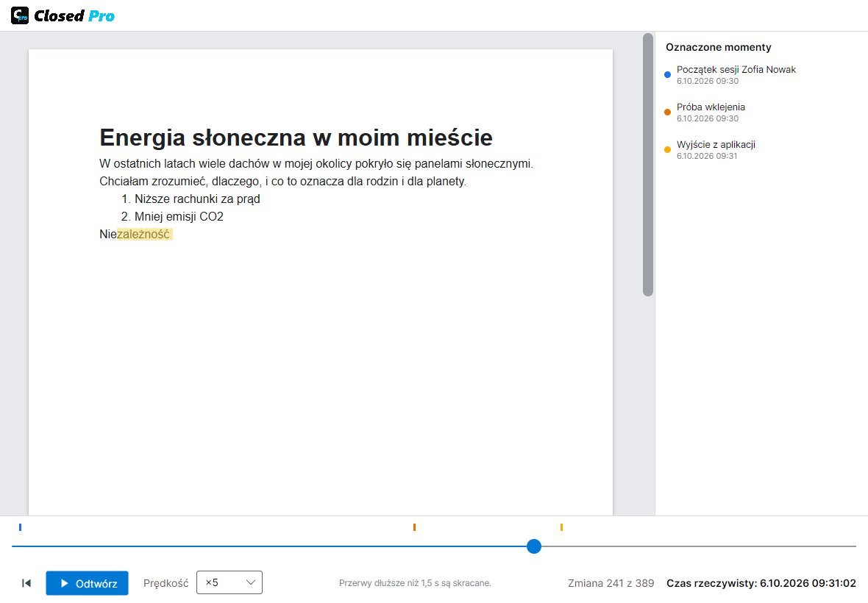This screenshot has width=868, height=603.
Task: Click the highlighted word 'Niezależność'
Action: coord(135,234)
